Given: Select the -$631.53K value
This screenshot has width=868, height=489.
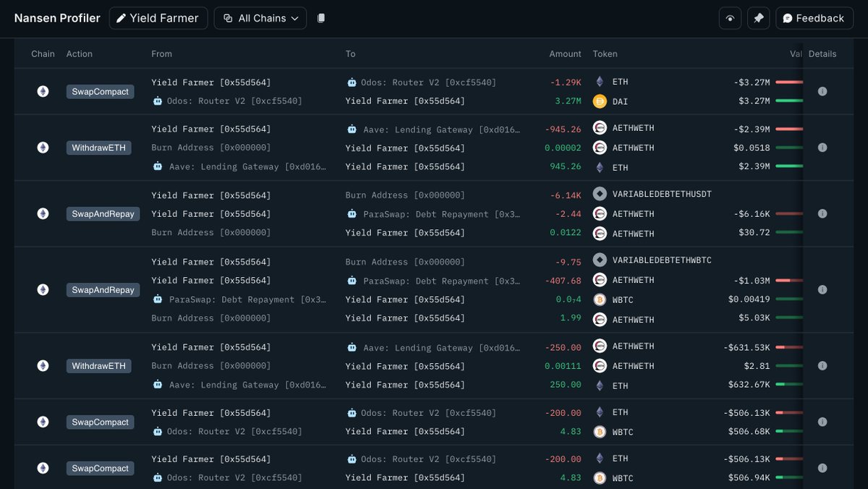Looking at the screenshot, I should pos(746,346).
